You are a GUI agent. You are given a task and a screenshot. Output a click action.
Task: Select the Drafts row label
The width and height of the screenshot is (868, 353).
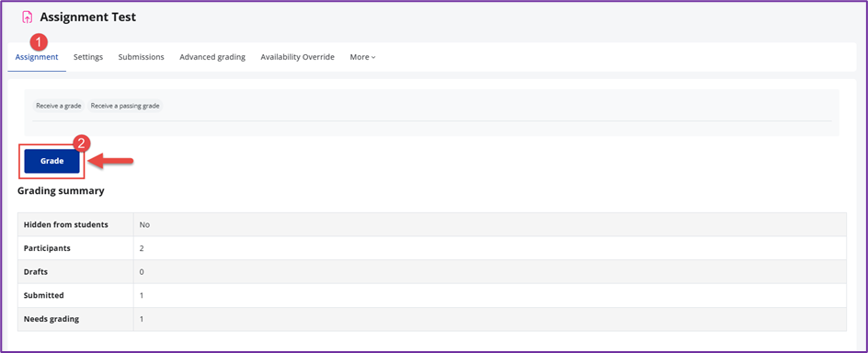[x=36, y=272]
